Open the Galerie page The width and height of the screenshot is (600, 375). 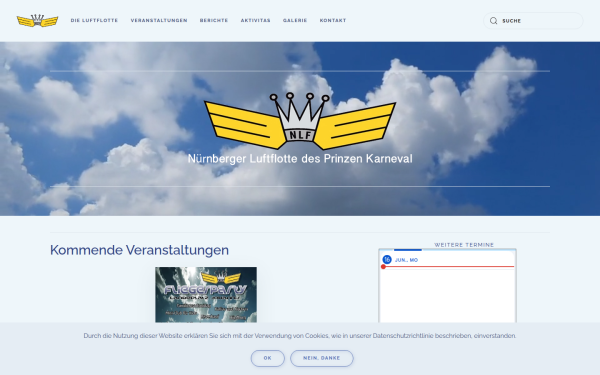click(x=295, y=21)
